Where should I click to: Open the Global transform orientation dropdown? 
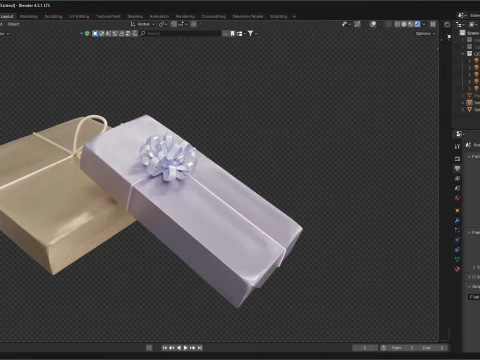142,24
